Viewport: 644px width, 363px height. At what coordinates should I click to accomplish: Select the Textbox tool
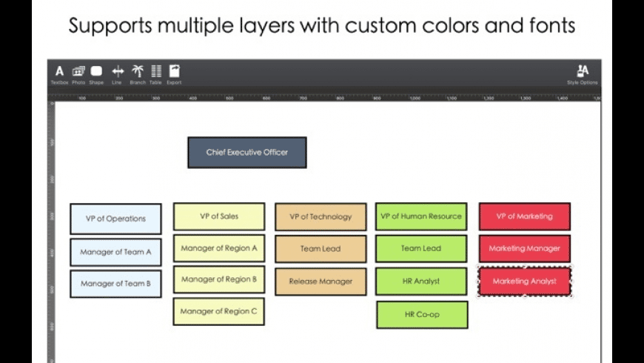59,72
